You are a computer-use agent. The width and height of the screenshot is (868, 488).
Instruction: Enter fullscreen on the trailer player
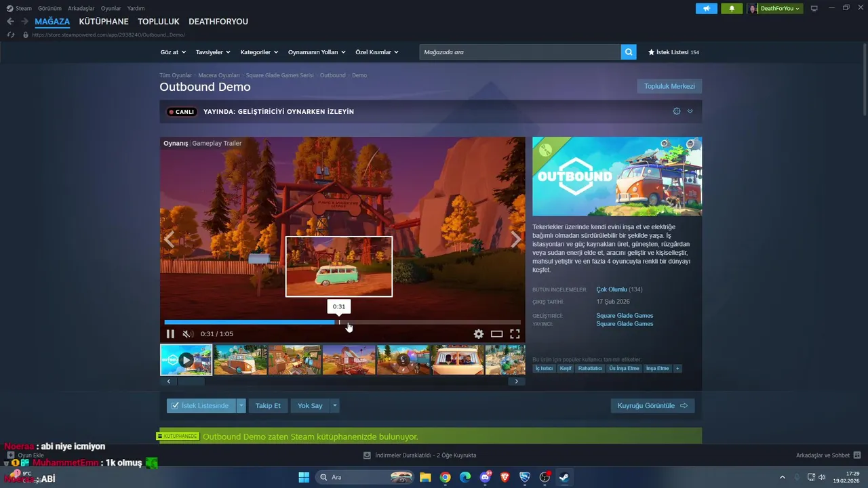(x=515, y=334)
